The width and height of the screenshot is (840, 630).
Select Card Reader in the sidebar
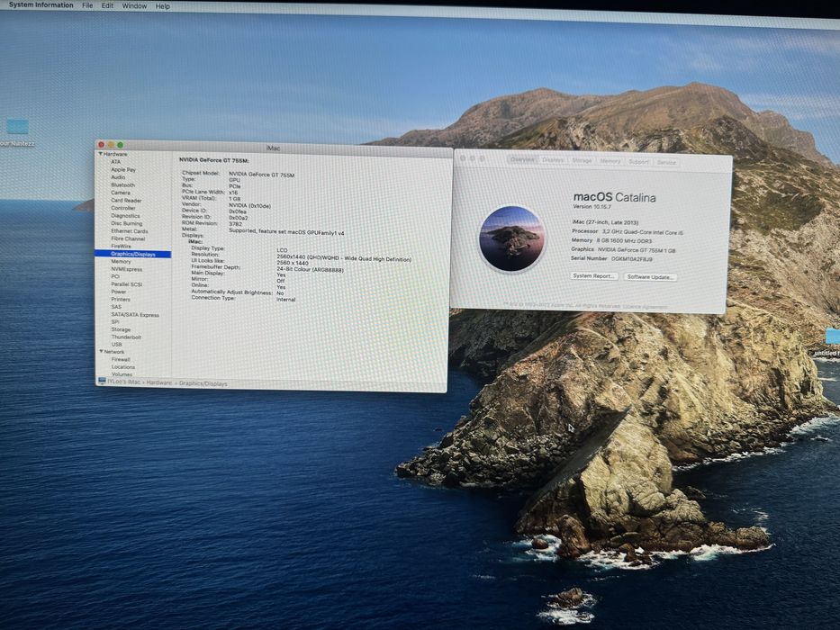(126, 201)
